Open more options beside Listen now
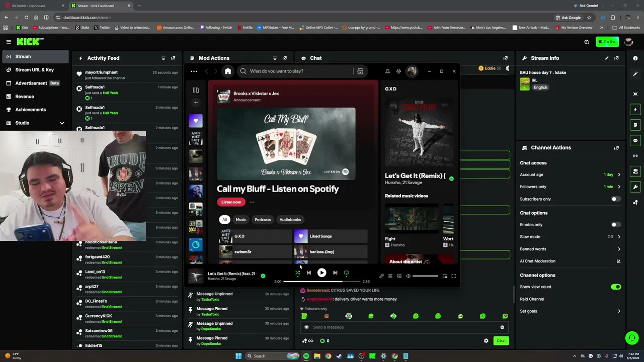Viewport: 644px width, 362px height. (x=252, y=202)
